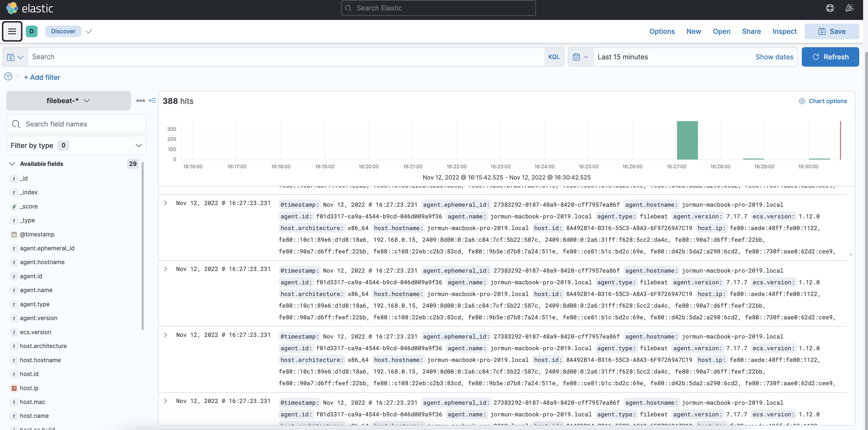The height and width of the screenshot is (430, 868).
Task: Open the help menu lifebuoy icon
Action: pos(830,8)
